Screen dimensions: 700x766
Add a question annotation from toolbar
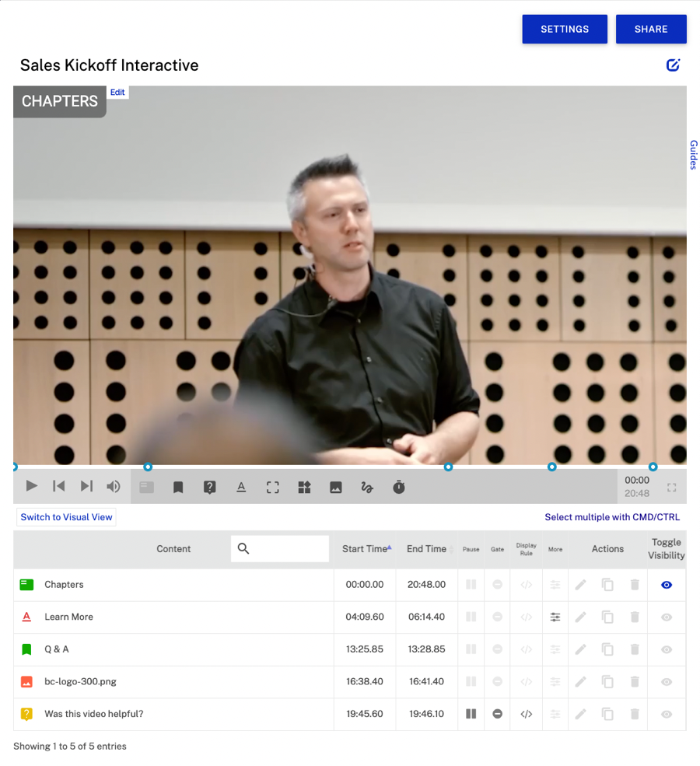[209, 488]
